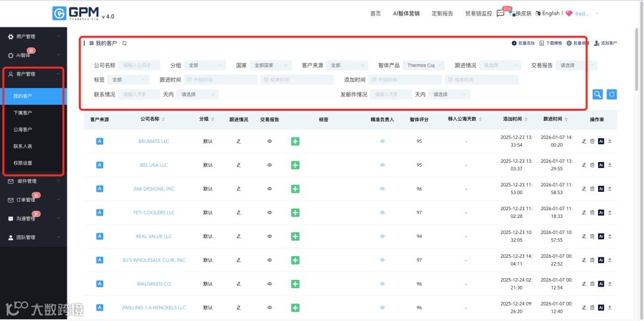Viewport: 644px width, 321px height.
Task: Open the 跟进情况 dropdown
Action: tap(500, 65)
